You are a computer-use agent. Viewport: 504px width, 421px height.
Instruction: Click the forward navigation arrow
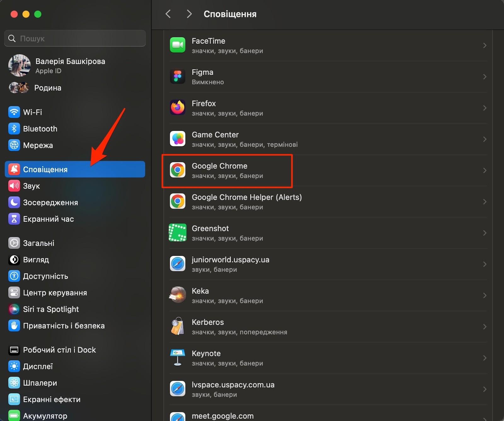coord(189,14)
